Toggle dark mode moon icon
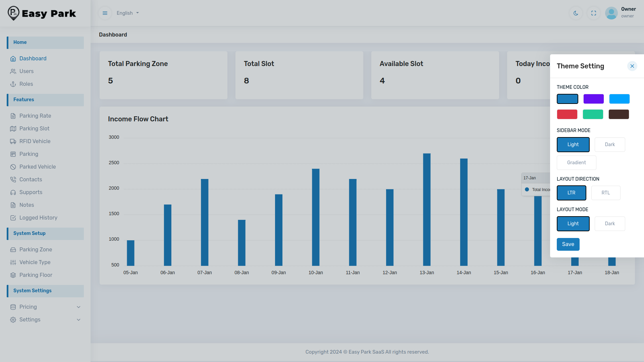Viewport: 644px width, 362px height. (x=576, y=13)
